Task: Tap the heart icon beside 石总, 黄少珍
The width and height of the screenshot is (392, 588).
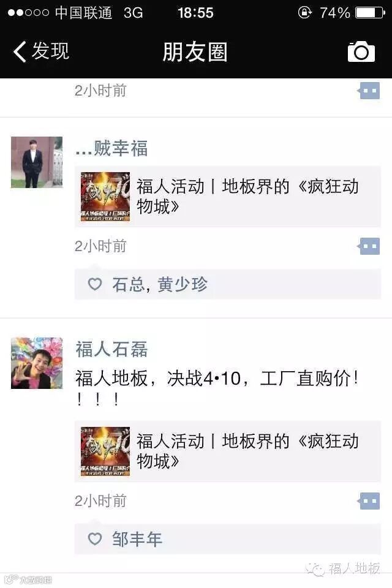Action: (95, 284)
